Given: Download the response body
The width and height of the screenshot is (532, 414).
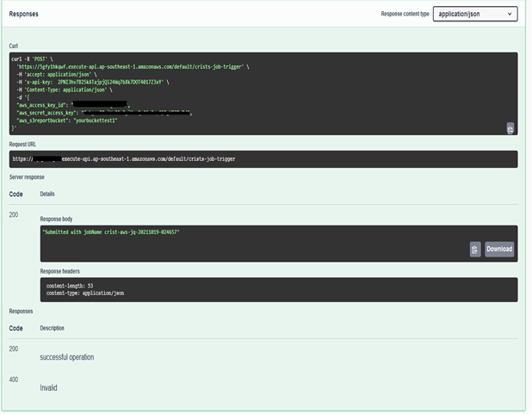Looking at the screenshot, I should click(x=499, y=249).
